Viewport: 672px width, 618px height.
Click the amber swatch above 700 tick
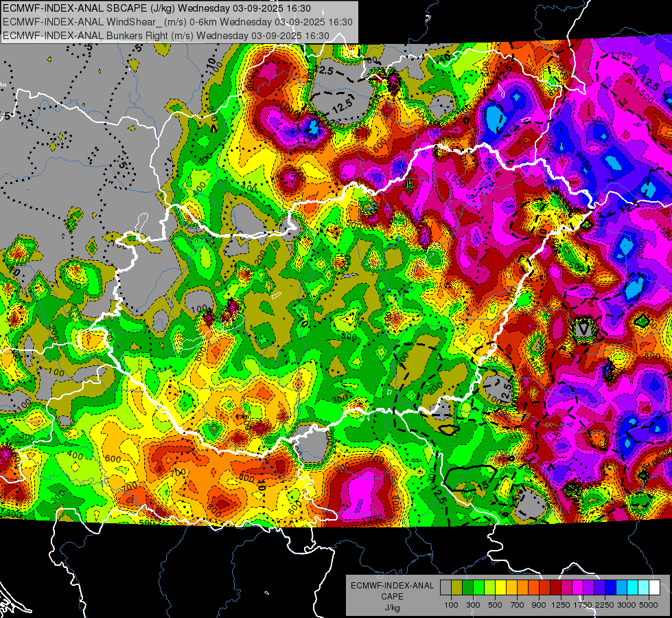[511, 587]
